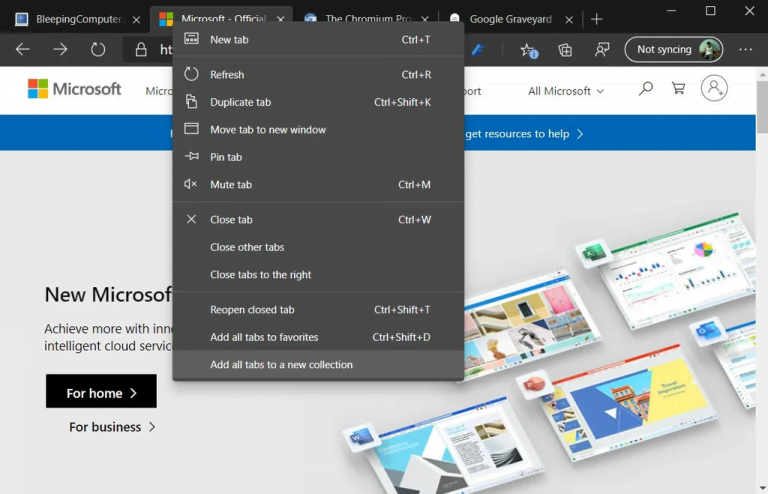Choose Close other tabs

click(x=318, y=247)
